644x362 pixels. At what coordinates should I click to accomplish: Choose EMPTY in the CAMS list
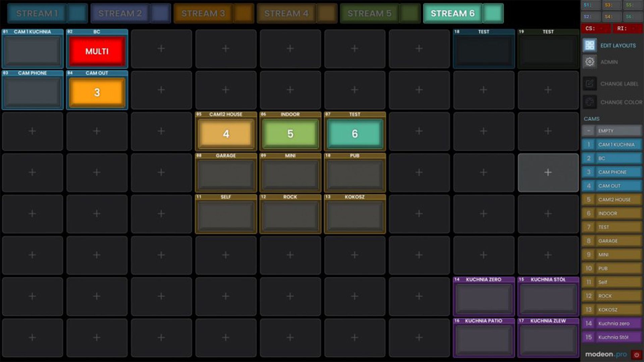pyautogui.click(x=612, y=131)
